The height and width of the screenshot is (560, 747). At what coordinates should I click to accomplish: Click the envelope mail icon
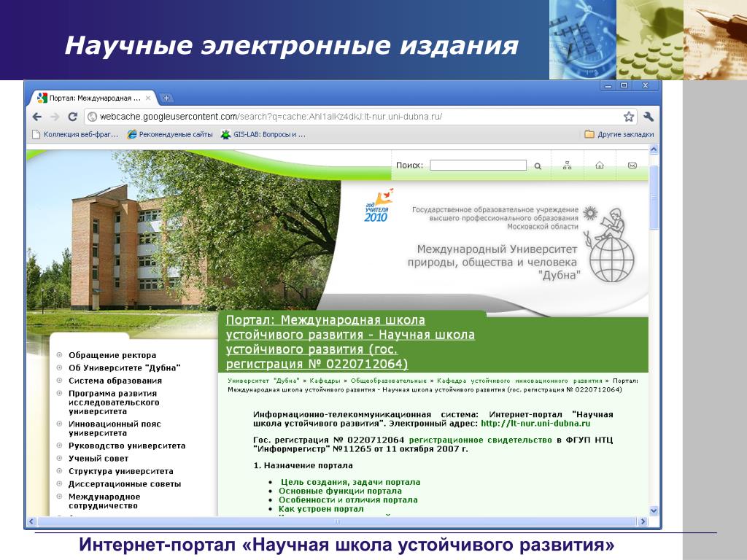point(632,166)
